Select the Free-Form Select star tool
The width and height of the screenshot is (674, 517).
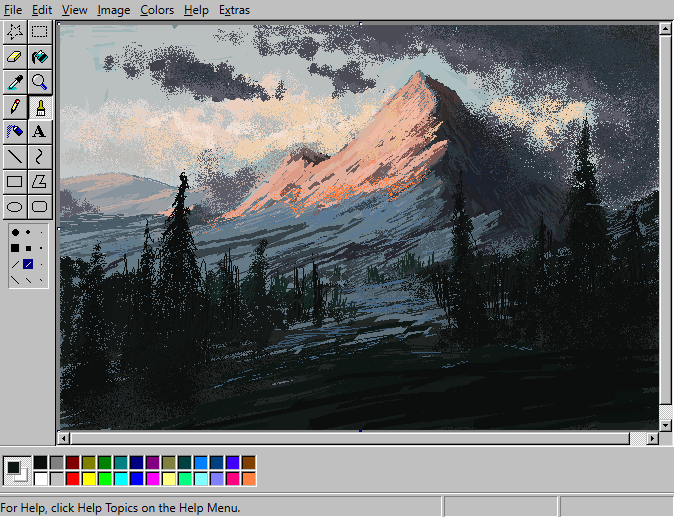[15, 32]
